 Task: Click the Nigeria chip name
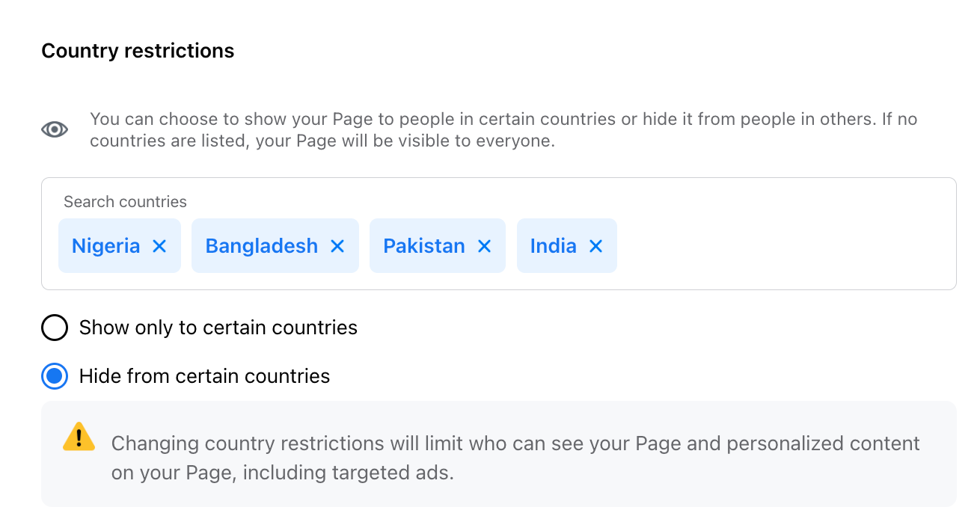pos(105,246)
